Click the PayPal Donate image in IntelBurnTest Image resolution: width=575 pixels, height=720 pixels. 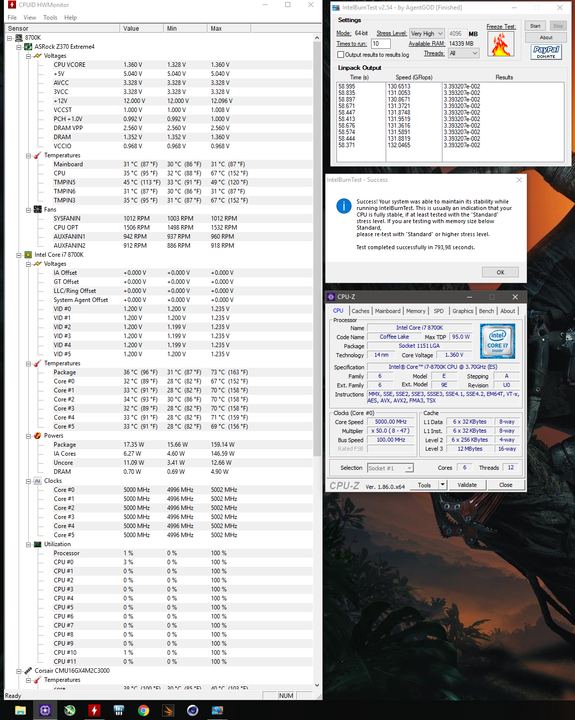[x=546, y=51]
